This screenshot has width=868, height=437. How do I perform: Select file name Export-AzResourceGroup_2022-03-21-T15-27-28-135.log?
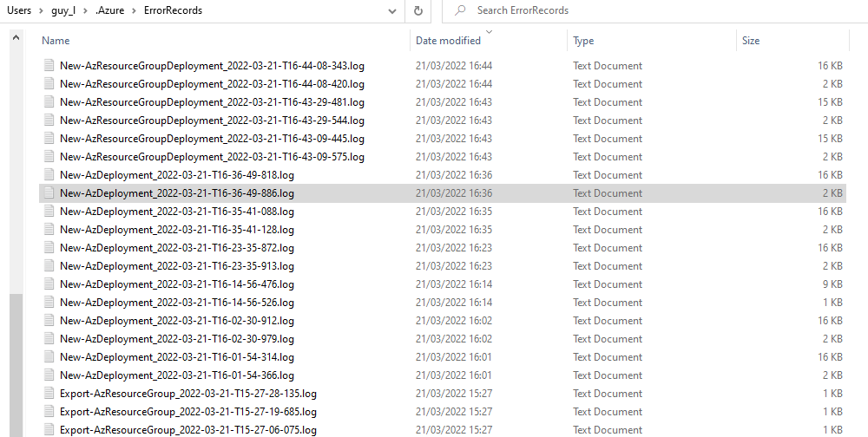188,394
